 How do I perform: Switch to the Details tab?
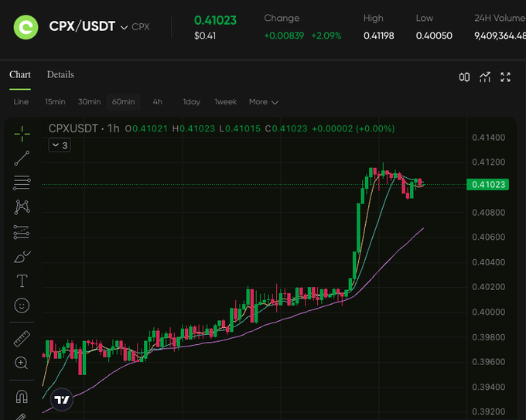[x=60, y=75]
